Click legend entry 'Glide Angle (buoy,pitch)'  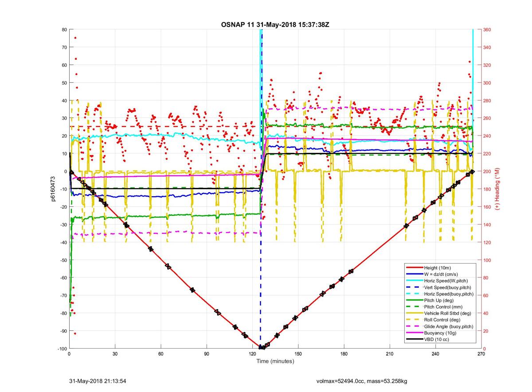point(449,326)
